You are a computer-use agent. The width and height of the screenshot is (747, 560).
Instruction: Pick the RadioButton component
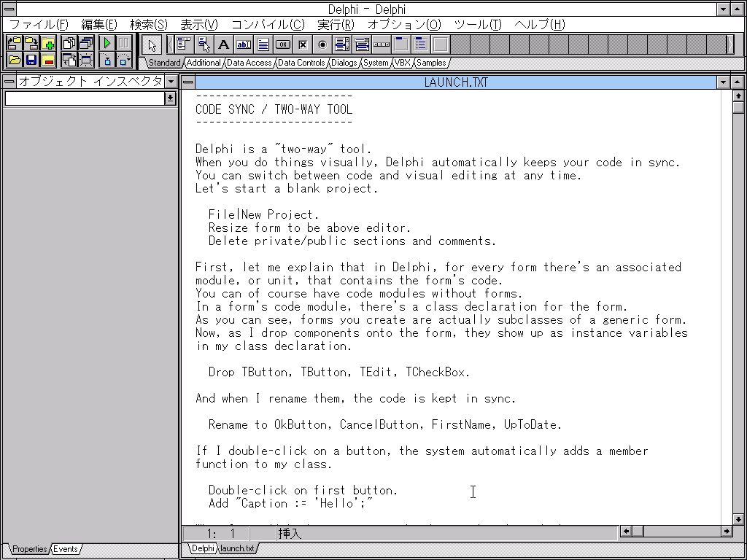322,44
